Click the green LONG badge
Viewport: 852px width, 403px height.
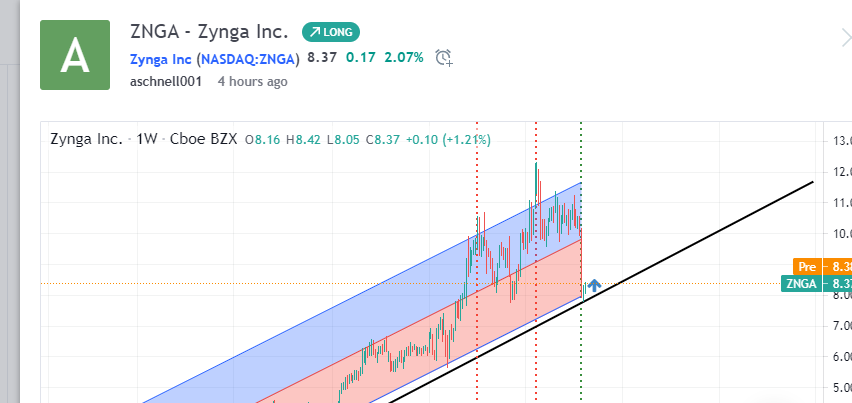click(x=331, y=32)
